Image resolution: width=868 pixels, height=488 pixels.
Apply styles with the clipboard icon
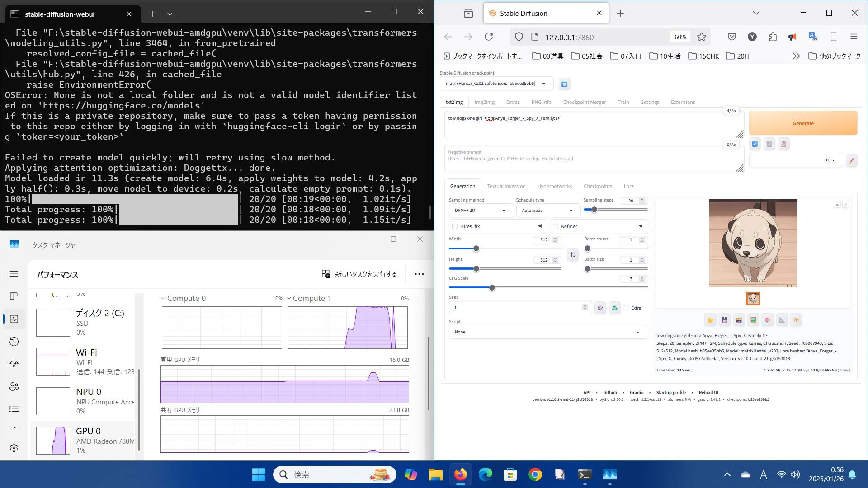click(783, 144)
